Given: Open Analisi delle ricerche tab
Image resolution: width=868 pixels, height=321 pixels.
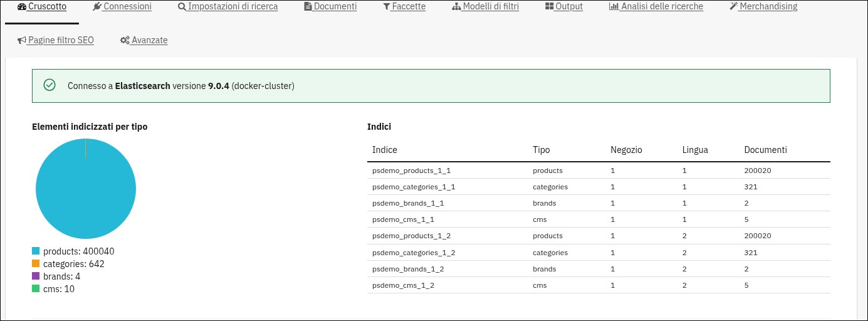Looking at the screenshot, I should click(656, 7).
